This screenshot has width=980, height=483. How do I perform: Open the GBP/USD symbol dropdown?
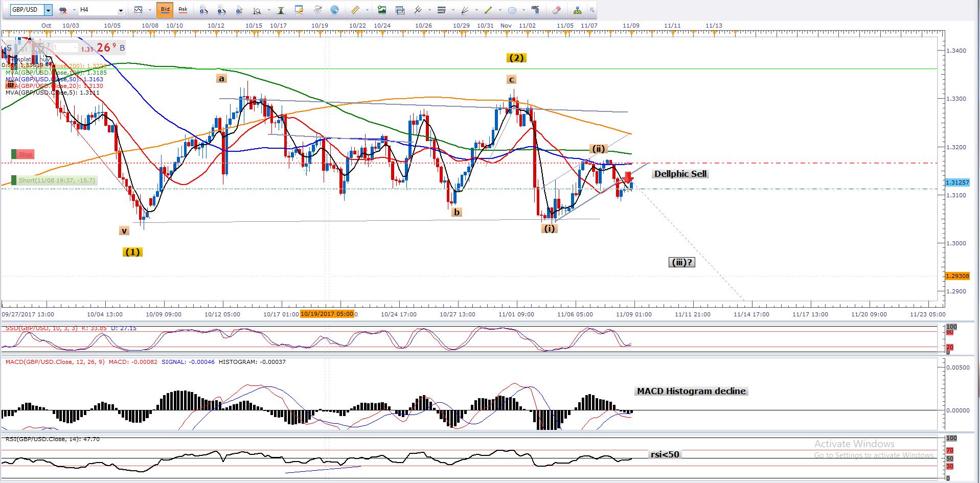coord(48,10)
